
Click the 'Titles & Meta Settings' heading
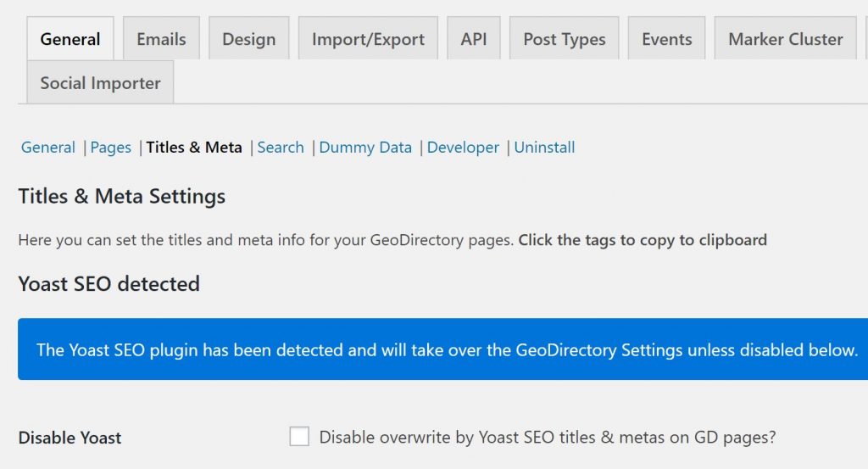pos(122,197)
